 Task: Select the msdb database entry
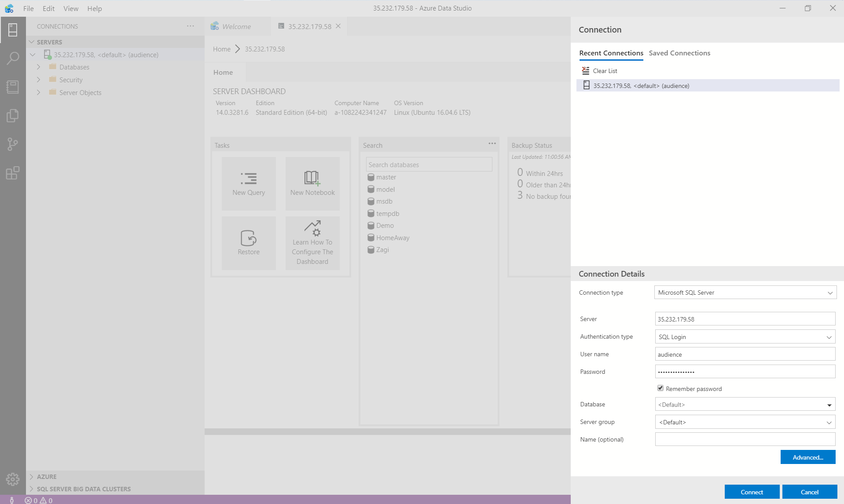click(x=380, y=201)
